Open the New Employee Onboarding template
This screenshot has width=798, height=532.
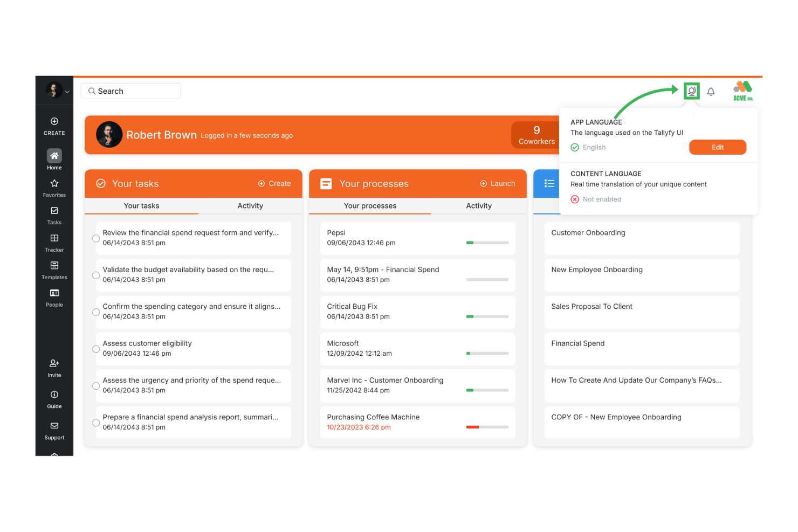(x=642, y=275)
